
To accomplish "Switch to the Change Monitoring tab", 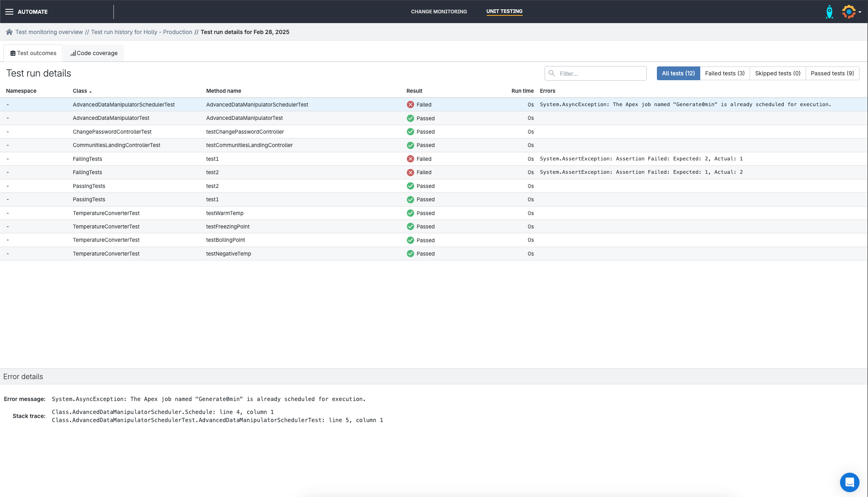I will pyautogui.click(x=438, y=11).
